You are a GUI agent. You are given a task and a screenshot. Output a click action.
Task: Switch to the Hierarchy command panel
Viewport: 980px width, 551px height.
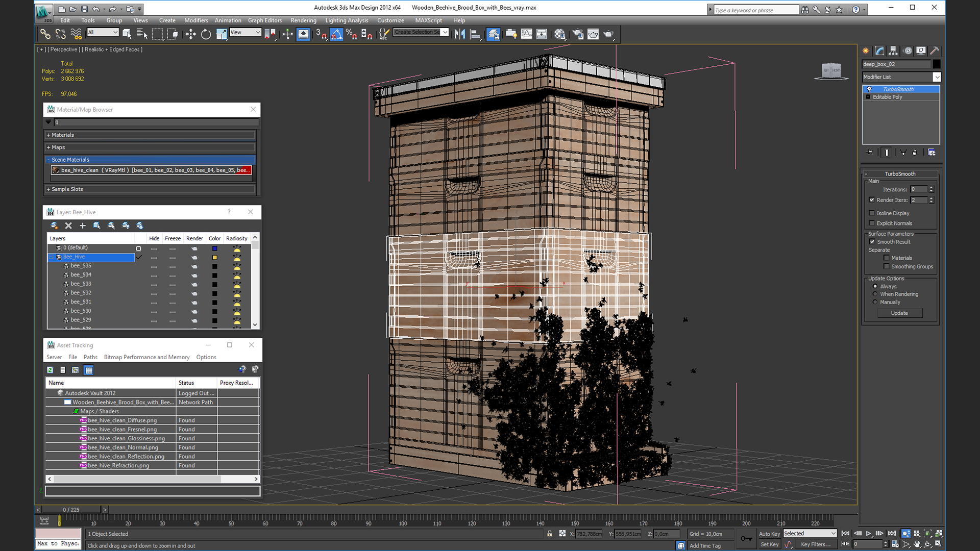click(x=893, y=51)
